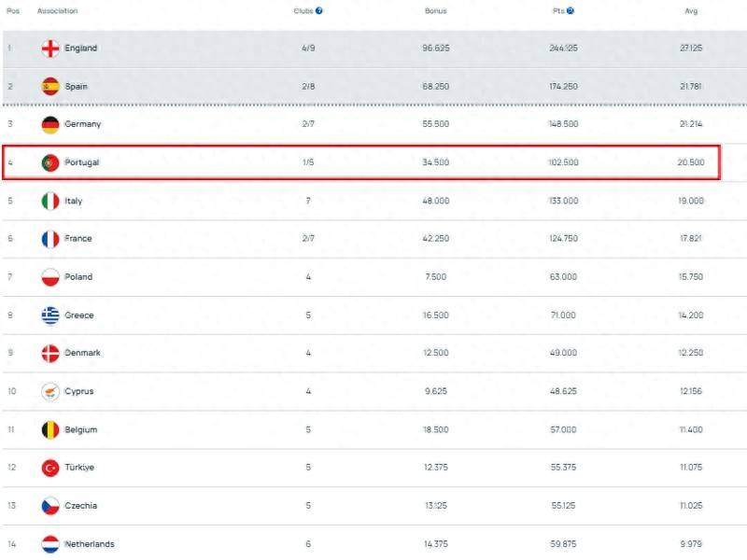The width and height of the screenshot is (747, 560).
Task: Click the Netherlands flag icon
Action: pos(50,544)
